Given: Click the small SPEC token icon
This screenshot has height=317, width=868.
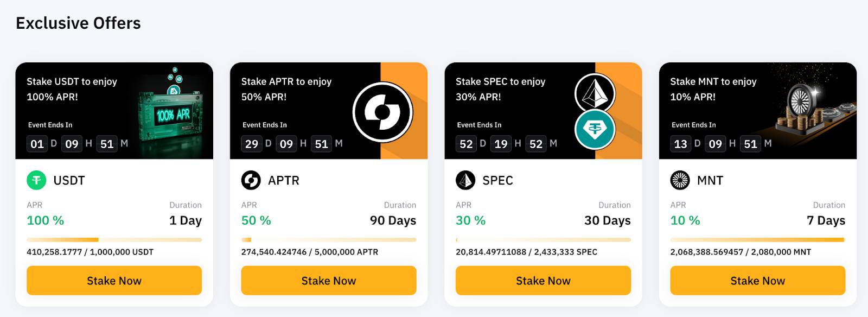Looking at the screenshot, I should (465, 180).
